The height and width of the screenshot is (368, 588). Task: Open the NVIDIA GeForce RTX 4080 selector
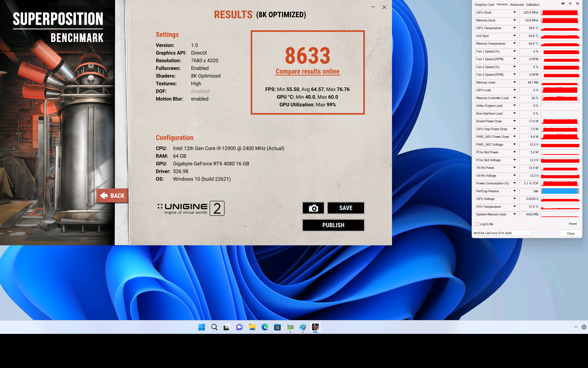504,233
